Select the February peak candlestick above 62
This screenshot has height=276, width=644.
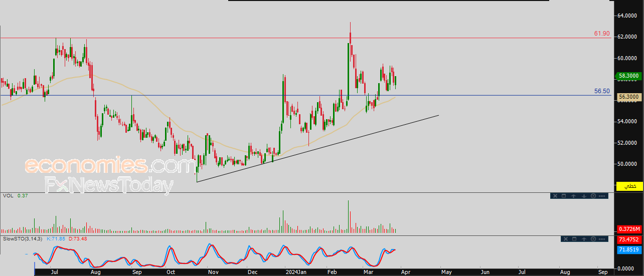tap(350, 39)
